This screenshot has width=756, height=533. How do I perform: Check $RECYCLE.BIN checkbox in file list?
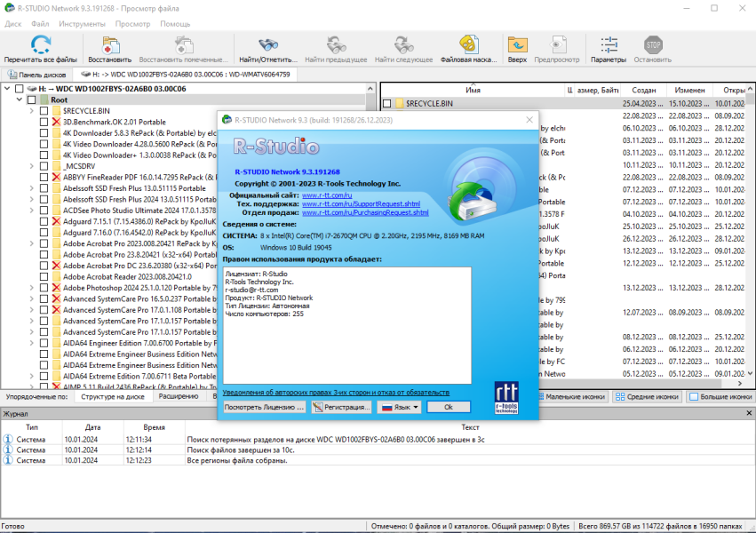click(387, 104)
